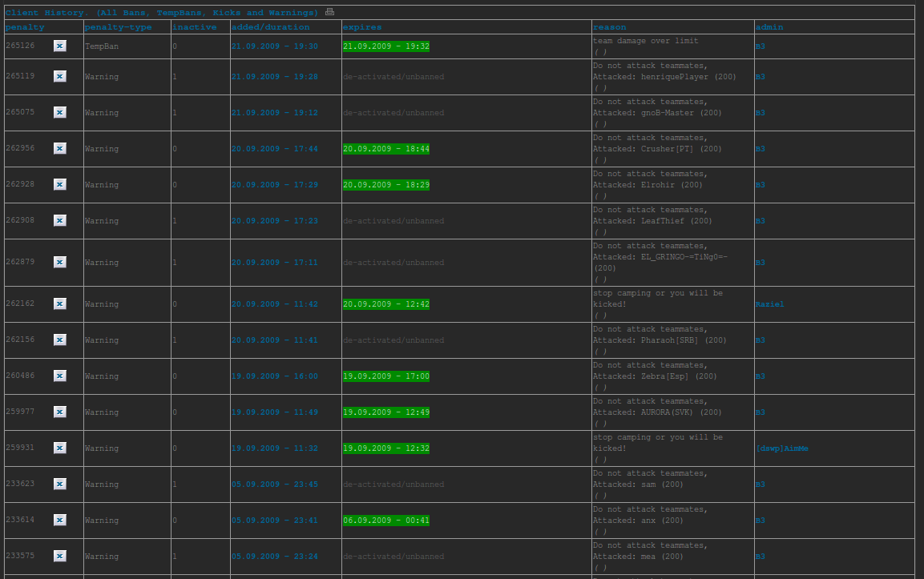Click the 'admin' column header
The image size is (924, 579).
pyautogui.click(x=769, y=27)
